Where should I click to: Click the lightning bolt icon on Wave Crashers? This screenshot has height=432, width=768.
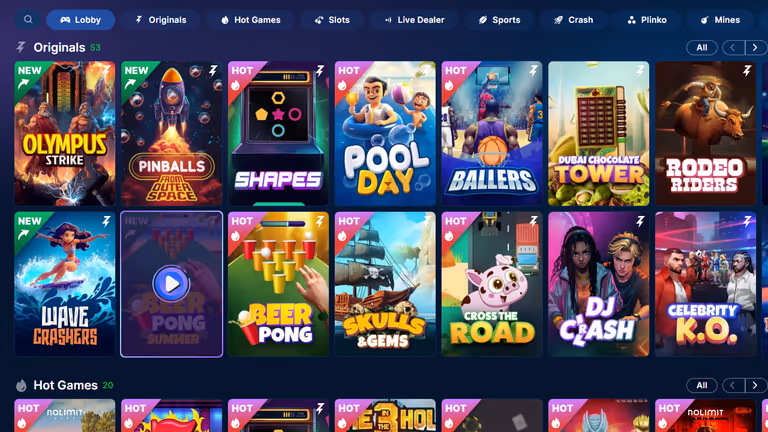[x=106, y=222]
